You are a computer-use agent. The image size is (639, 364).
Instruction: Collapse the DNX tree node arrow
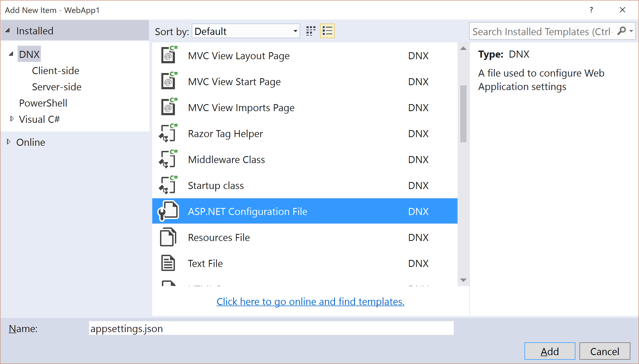(11, 54)
